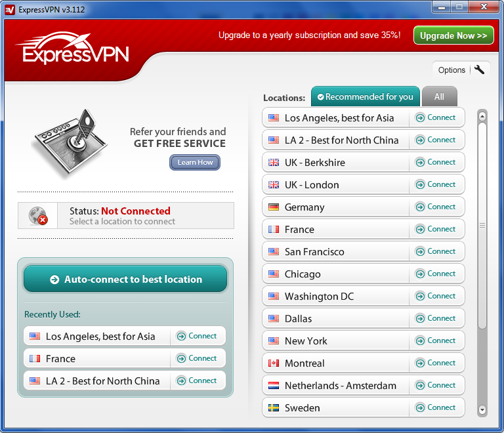The width and height of the screenshot is (504, 433).
Task: Select the Netherlands - Amsterdam location name
Action: coord(341,386)
